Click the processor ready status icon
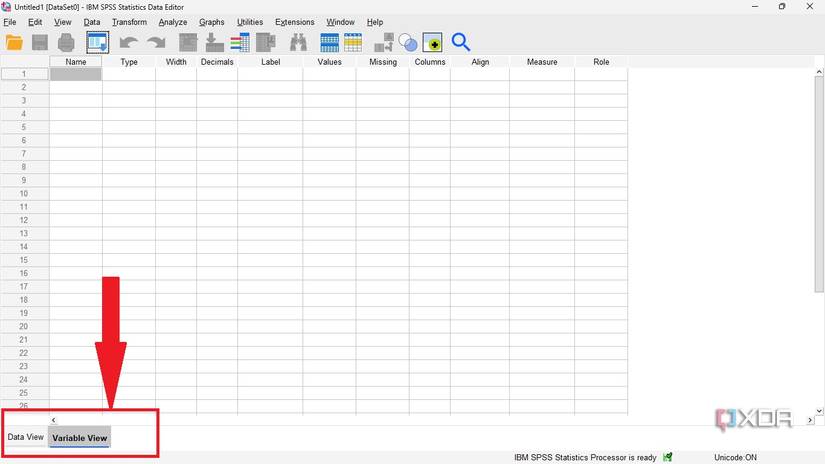 [668, 457]
